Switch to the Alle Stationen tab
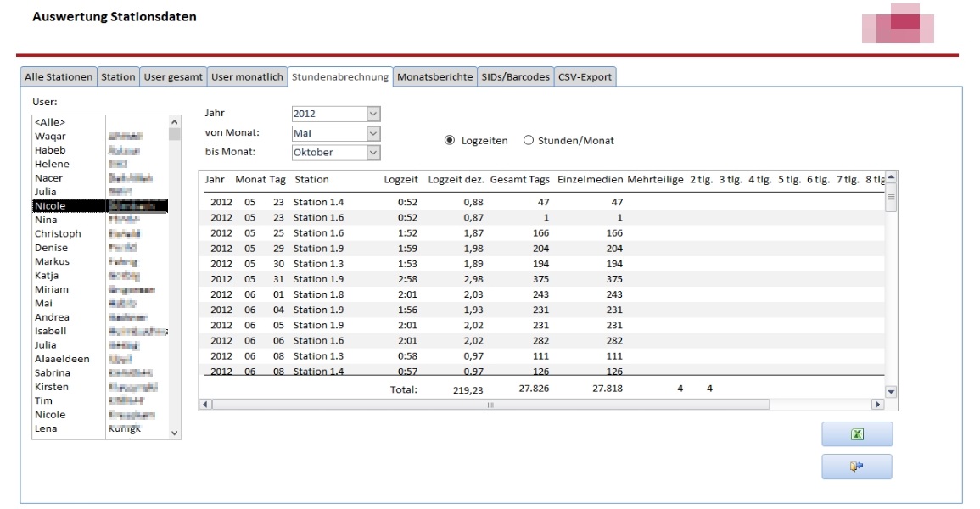Viewport: 980px width, 509px height. click(x=59, y=77)
